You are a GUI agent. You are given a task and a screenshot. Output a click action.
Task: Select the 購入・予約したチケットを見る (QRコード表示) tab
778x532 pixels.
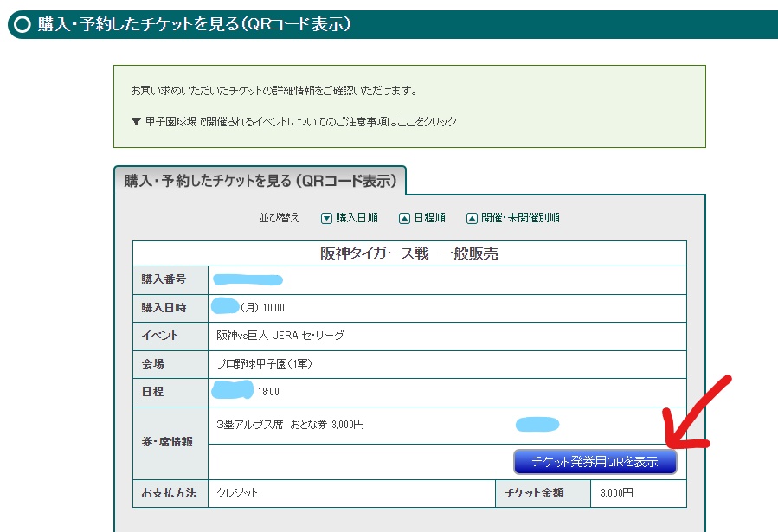[x=260, y=181]
